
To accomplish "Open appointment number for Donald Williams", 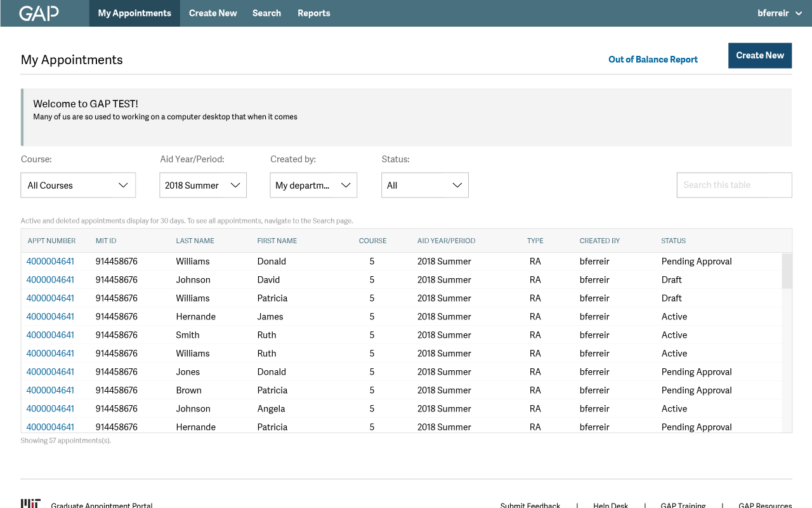I will 50,262.
